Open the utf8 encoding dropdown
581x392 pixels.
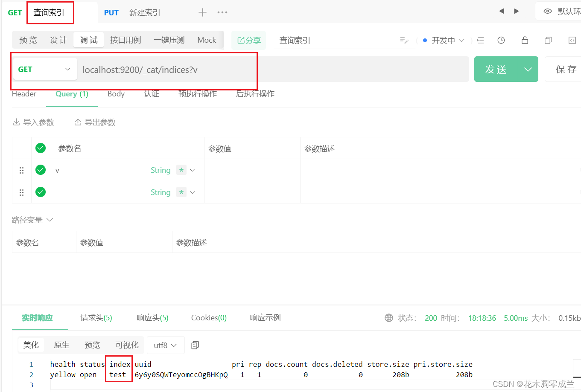point(166,345)
